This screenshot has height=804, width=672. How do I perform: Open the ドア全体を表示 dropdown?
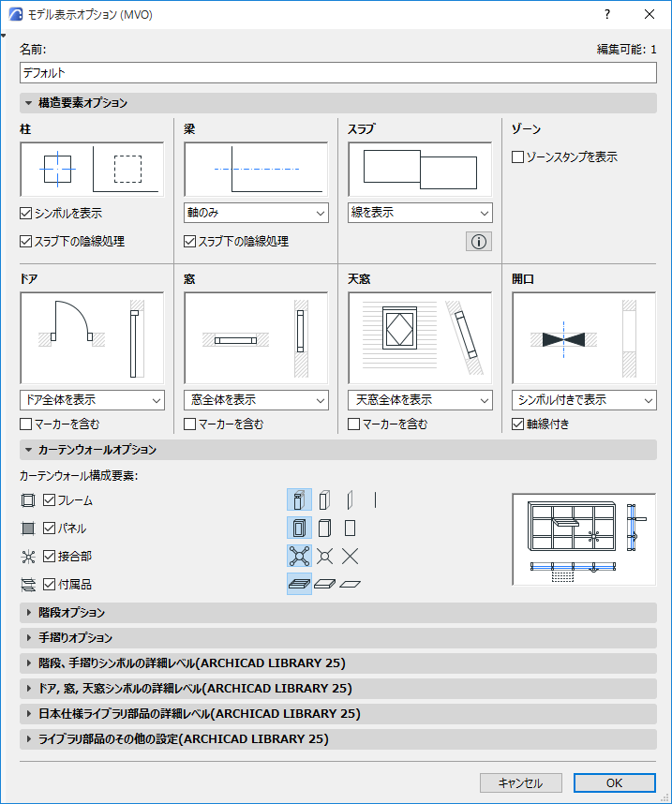[x=93, y=400]
